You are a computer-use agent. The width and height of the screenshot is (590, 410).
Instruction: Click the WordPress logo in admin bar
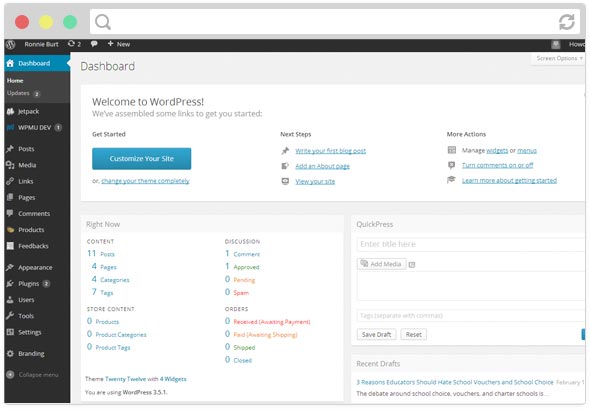pyautogui.click(x=11, y=44)
